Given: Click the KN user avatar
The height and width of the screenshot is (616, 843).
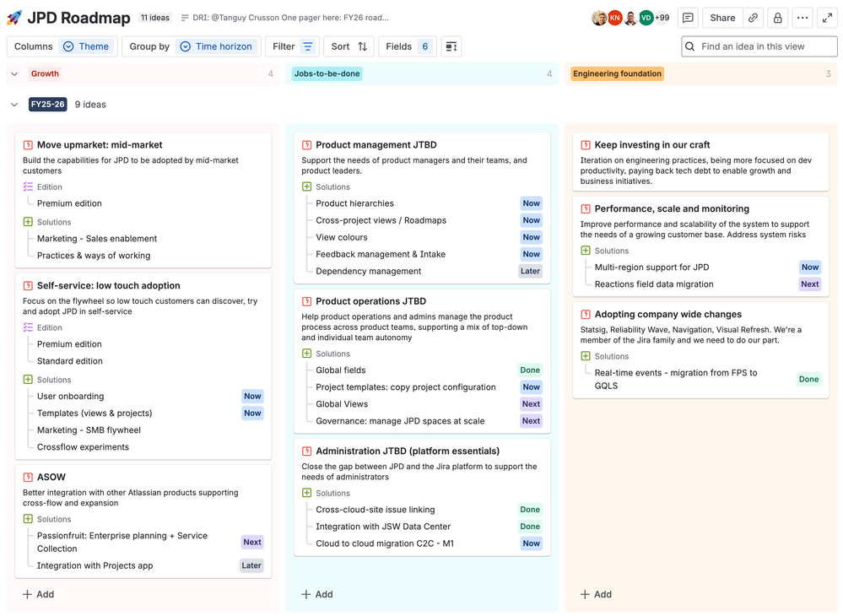Looking at the screenshot, I should pyautogui.click(x=615, y=18).
